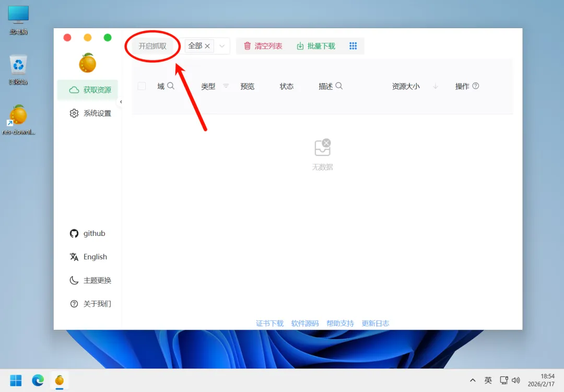Click the search icon next to 描述
The height and width of the screenshot is (392, 564).
coord(339,86)
